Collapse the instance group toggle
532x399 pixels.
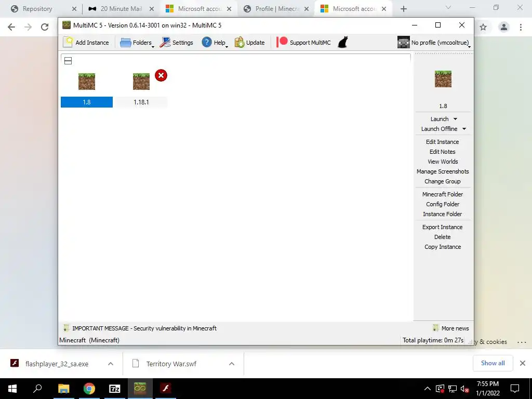coord(68,61)
